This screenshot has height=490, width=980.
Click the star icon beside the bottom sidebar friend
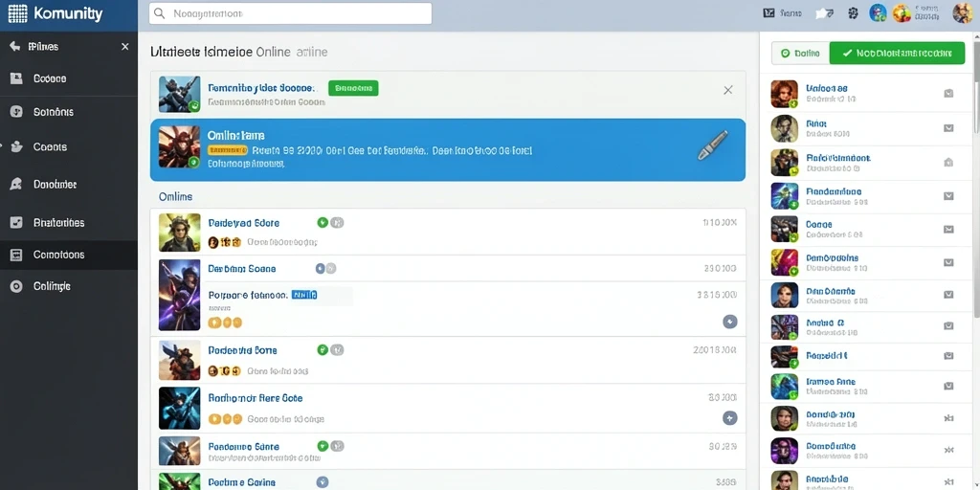coord(948,482)
